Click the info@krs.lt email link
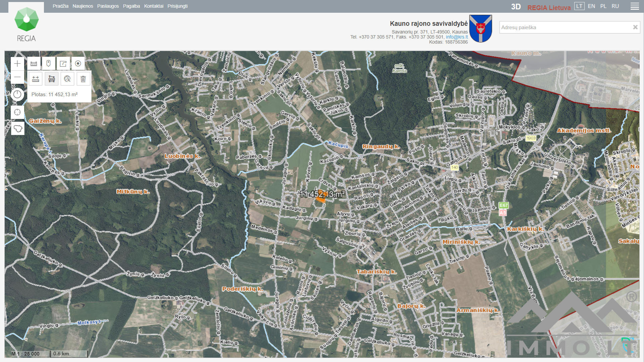 click(457, 37)
